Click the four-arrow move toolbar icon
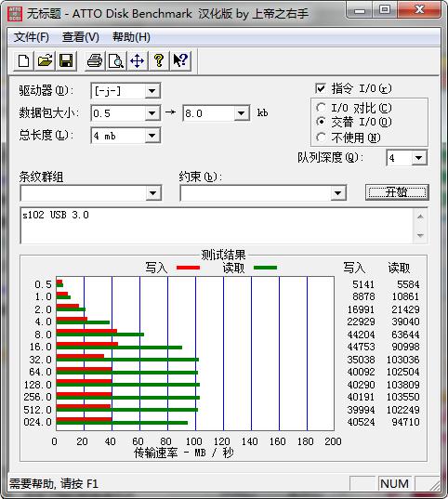Image resolution: width=448 pixels, height=499 pixels. [x=138, y=60]
